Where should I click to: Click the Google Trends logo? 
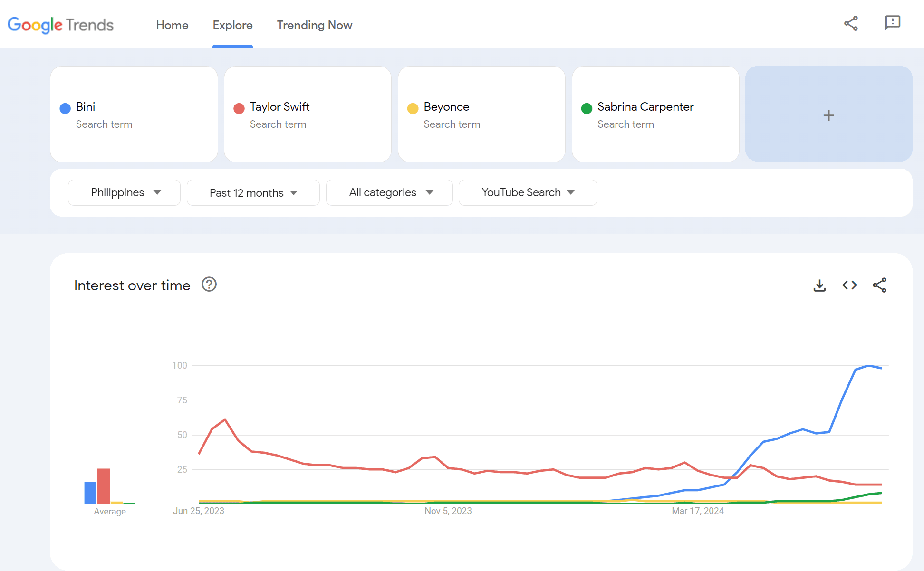(x=60, y=25)
